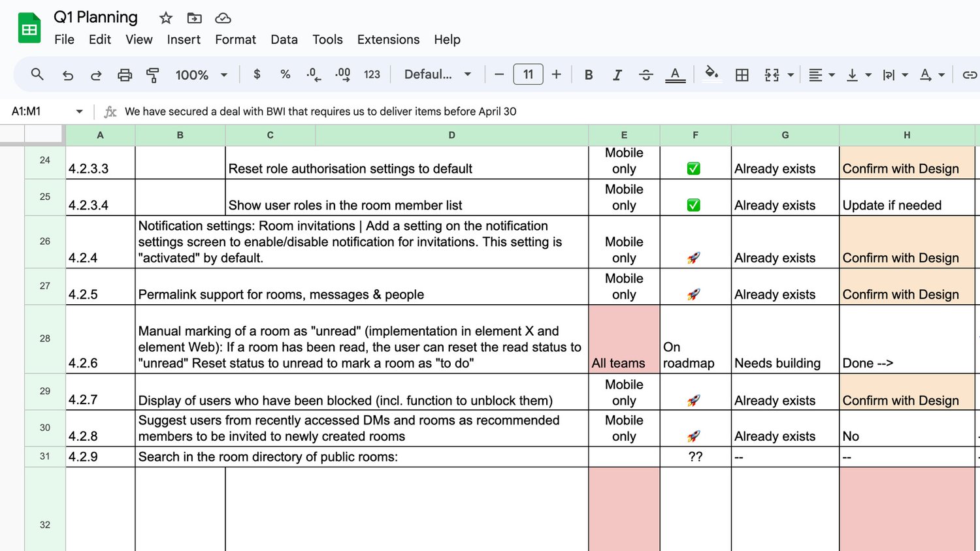
Task: Open the zoom 100% dropdown
Action: (201, 75)
